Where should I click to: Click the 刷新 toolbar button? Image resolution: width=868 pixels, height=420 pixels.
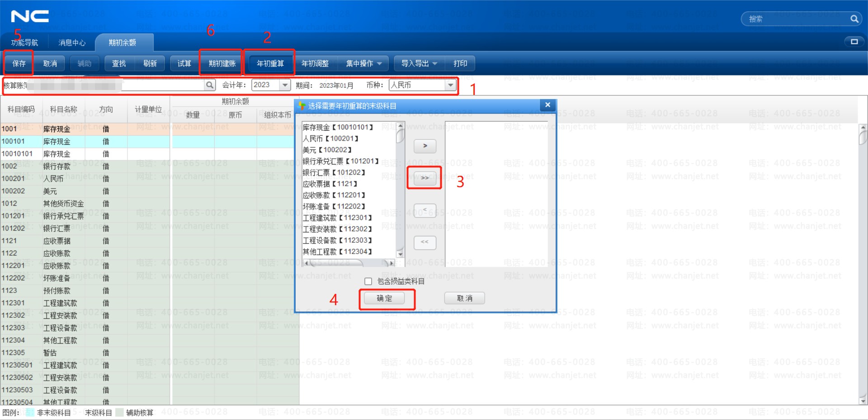click(x=150, y=64)
